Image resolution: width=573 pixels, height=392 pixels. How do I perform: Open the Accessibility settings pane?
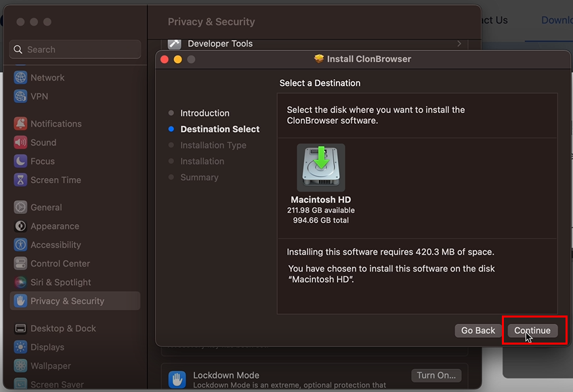[x=75, y=245]
